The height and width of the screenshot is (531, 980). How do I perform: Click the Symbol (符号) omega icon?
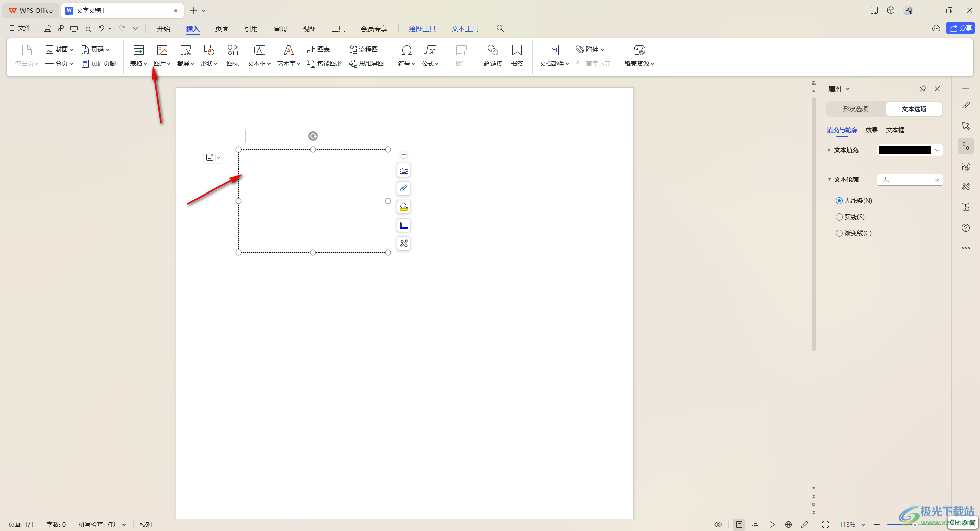[407, 50]
